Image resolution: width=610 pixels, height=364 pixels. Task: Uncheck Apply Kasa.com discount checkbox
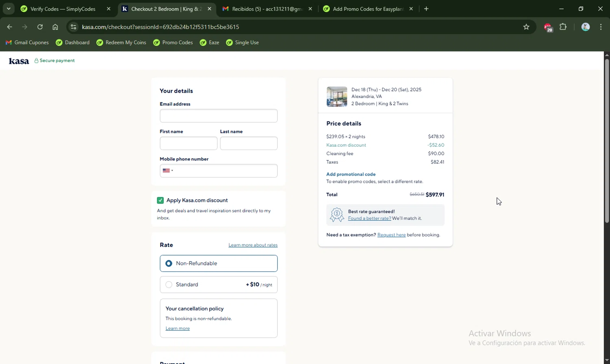click(x=160, y=200)
